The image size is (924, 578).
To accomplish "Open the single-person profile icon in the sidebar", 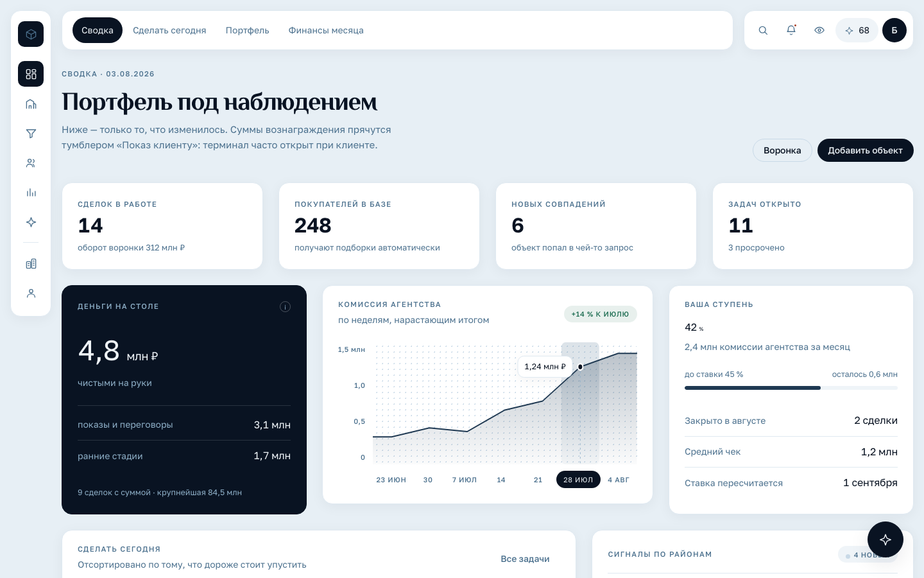I will click(31, 293).
